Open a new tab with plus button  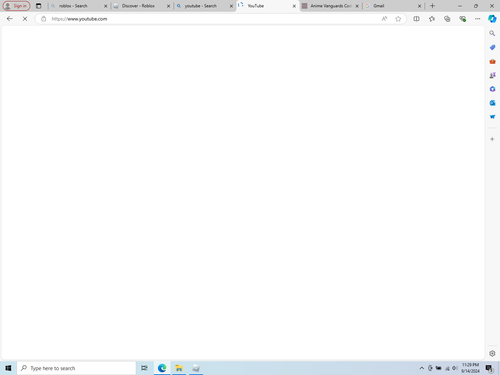(x=432, y=6)
